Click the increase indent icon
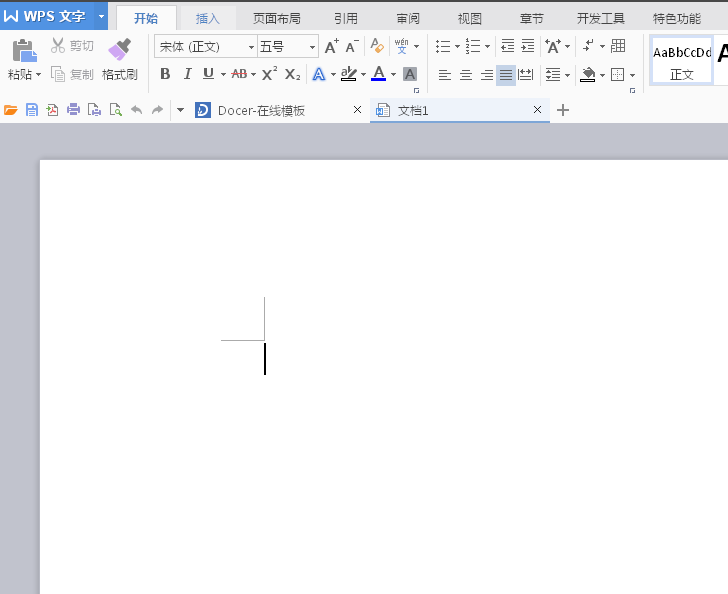728x594 pixels. tap(528, 46)
